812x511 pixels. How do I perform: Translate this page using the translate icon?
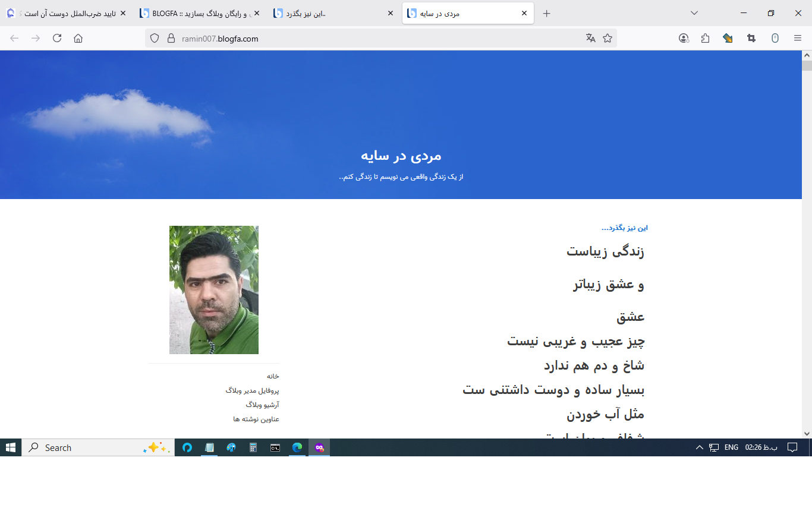[x=590, y=38]
